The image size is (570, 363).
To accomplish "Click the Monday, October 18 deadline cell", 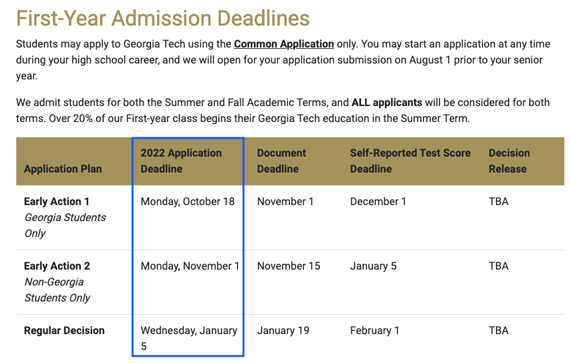I will (x=188, y=201).
